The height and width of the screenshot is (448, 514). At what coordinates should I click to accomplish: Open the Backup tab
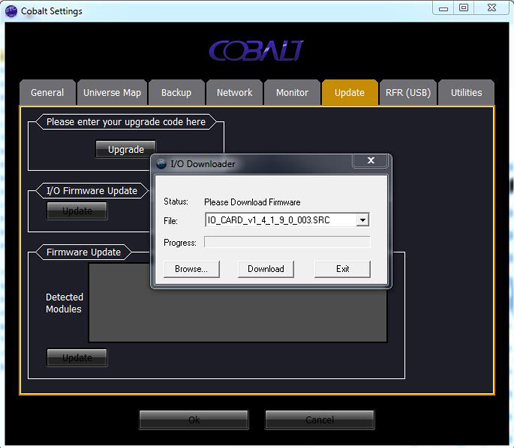click(x=176, y=93)
